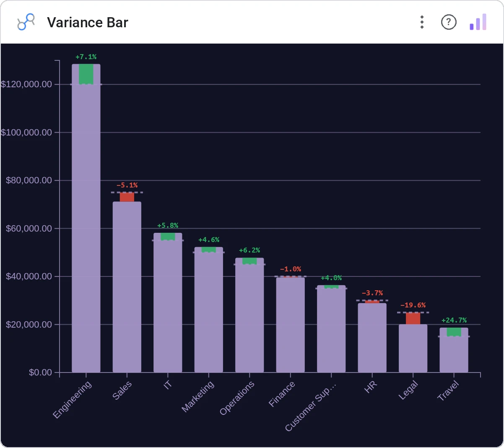Click the $120,000.00 axis value
This screenshot has width=504, height=448.
(x=26, y=84)
